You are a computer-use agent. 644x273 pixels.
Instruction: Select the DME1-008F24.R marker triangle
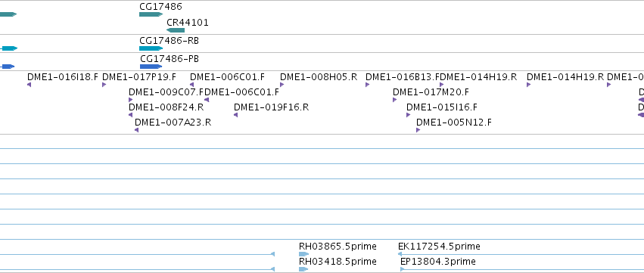click(x=131, y=115)
